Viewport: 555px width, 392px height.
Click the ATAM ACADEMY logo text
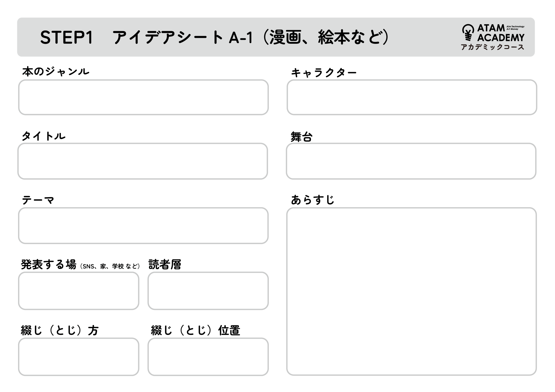pos(501,33)
